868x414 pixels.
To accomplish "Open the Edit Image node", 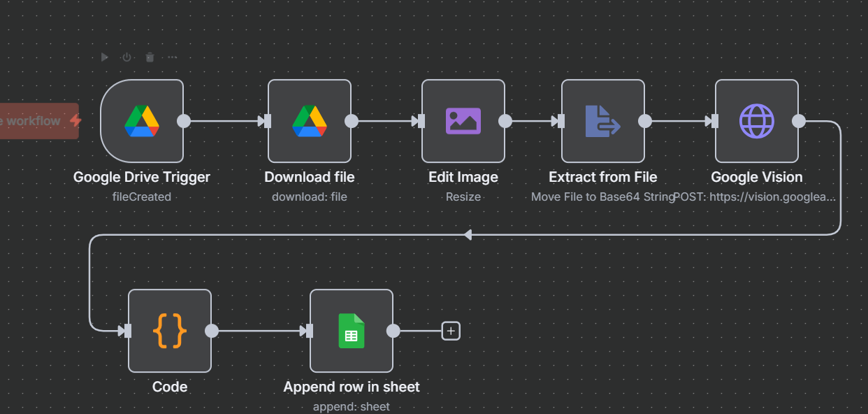I will point(463,121).
